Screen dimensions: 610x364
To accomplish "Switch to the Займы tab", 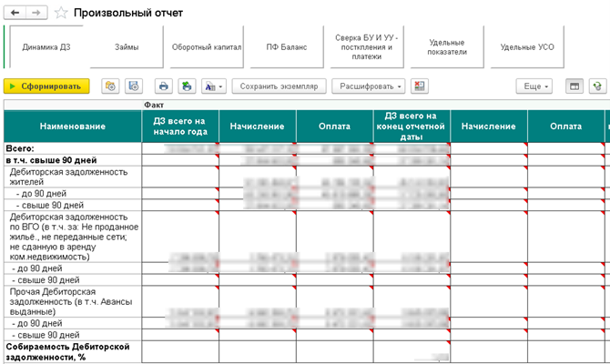I will pos(127,46).
